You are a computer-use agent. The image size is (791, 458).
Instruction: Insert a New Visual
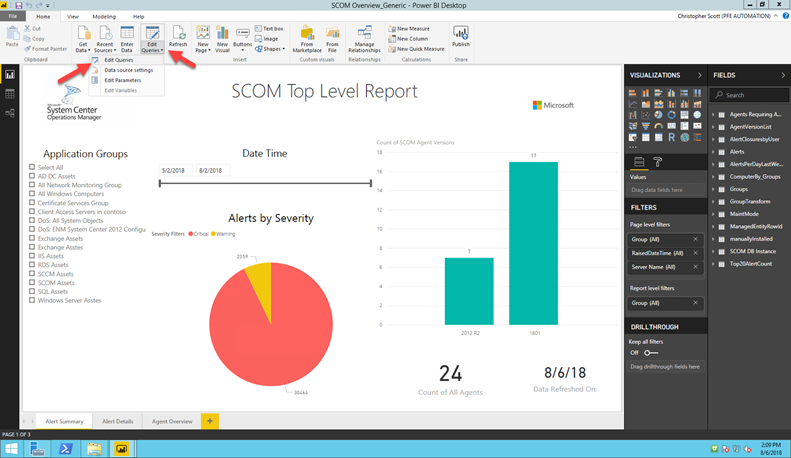222,39
